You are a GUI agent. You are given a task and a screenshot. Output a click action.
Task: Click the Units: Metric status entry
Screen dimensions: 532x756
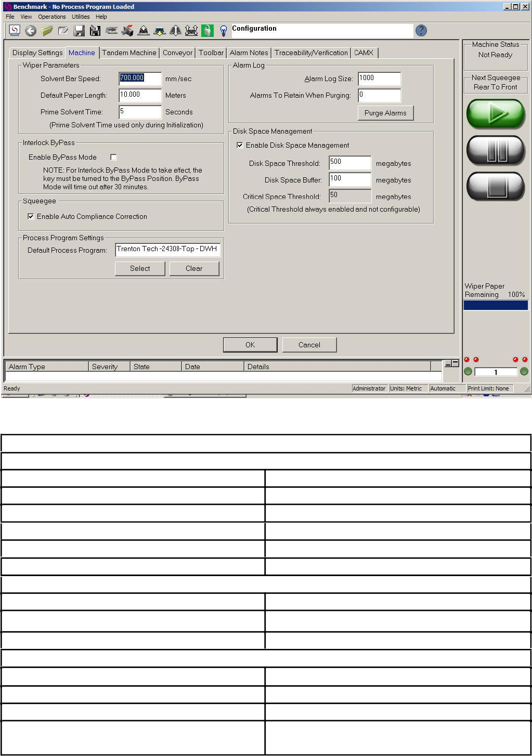[408, 388]
